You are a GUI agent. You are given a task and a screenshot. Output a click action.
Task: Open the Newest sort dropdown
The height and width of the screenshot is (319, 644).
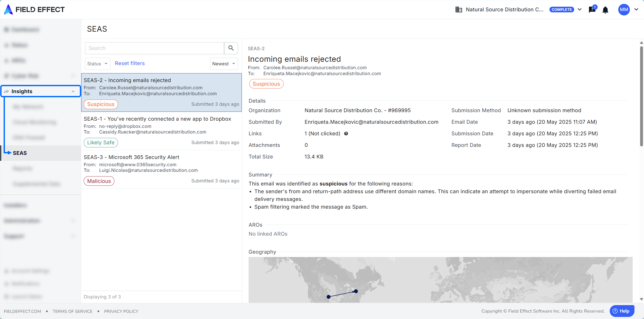pos(223,64)
